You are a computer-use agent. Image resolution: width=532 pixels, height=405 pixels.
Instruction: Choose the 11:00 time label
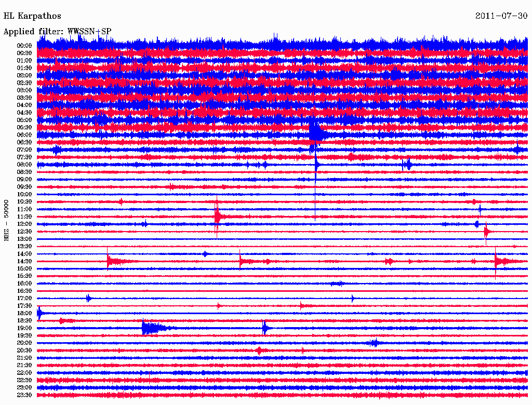coord(24,209)
